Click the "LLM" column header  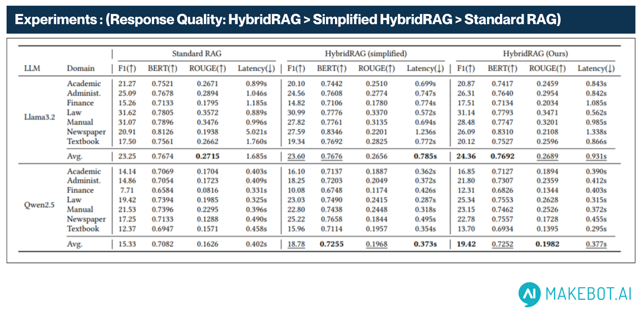point(32,68)
